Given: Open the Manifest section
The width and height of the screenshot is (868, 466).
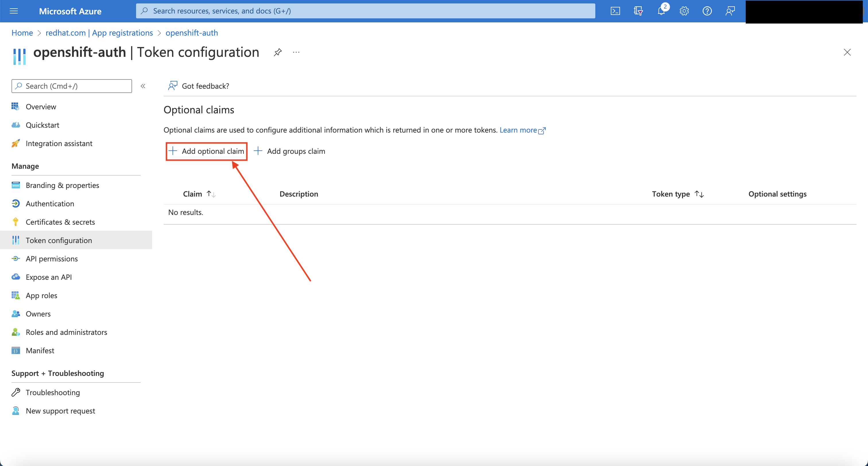Looking at the screenshot, I should coord(40,350).
